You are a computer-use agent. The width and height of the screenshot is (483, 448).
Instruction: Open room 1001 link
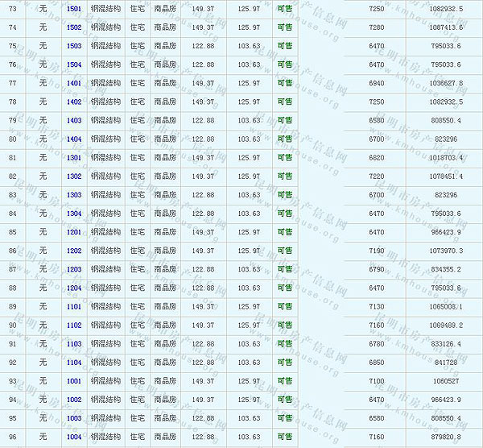[x=74, y=381]
